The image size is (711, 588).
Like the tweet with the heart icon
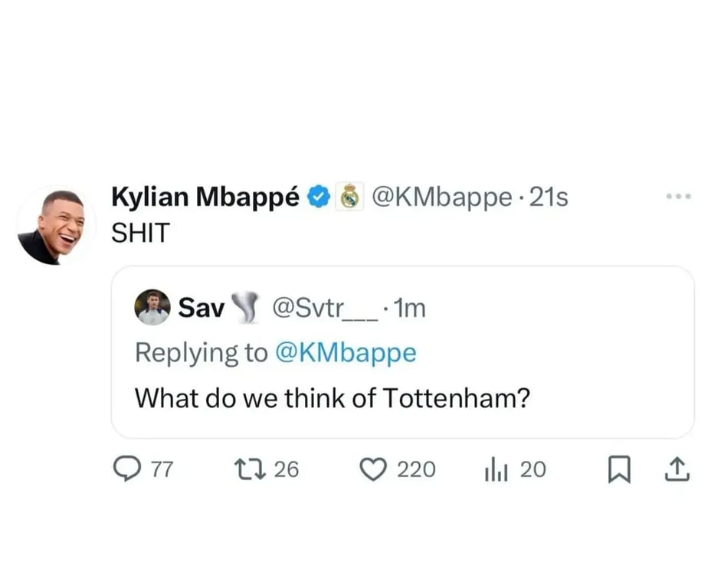click(x=372, y=469)
